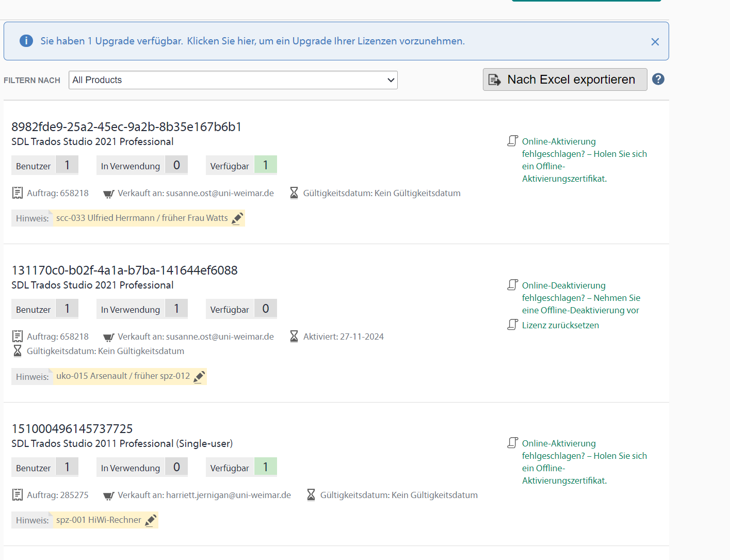Click FILTERN NACH label
The height and width of the screenshot is (560, 730).
point(32,81)
